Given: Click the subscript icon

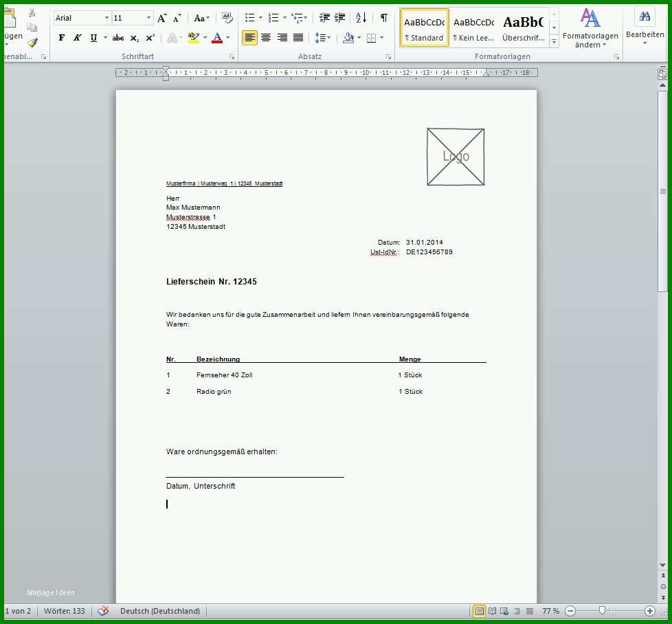Looking at the screenshot, I should (x=134, y=38).
